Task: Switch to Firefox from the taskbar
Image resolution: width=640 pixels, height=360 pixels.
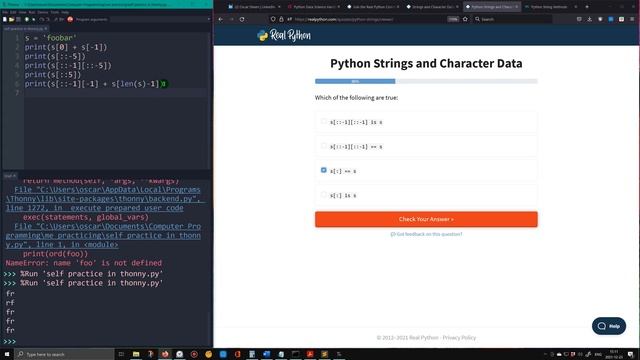Action: click(165, 354)
